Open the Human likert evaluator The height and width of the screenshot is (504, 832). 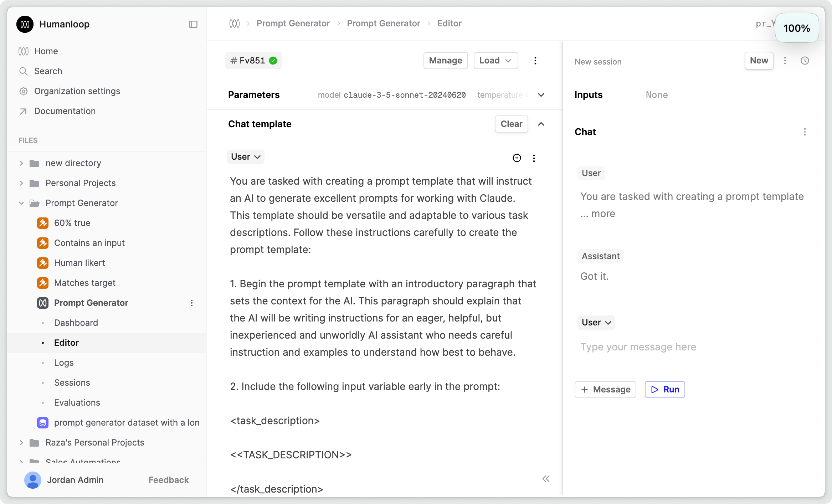(x=79, y=263)
